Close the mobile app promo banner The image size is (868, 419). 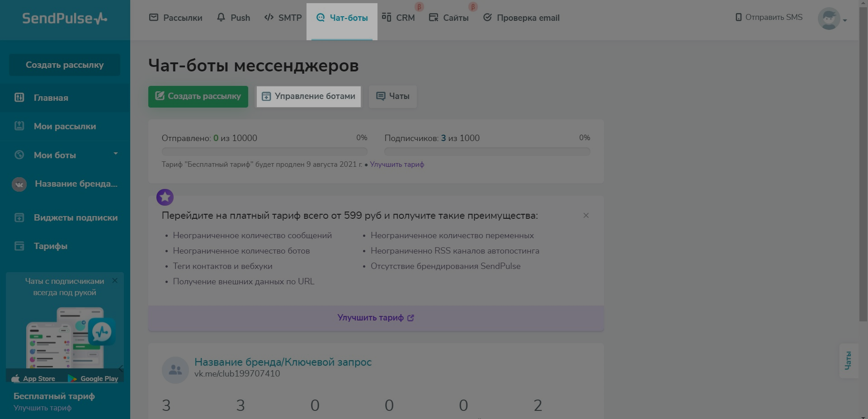(115, 280)
